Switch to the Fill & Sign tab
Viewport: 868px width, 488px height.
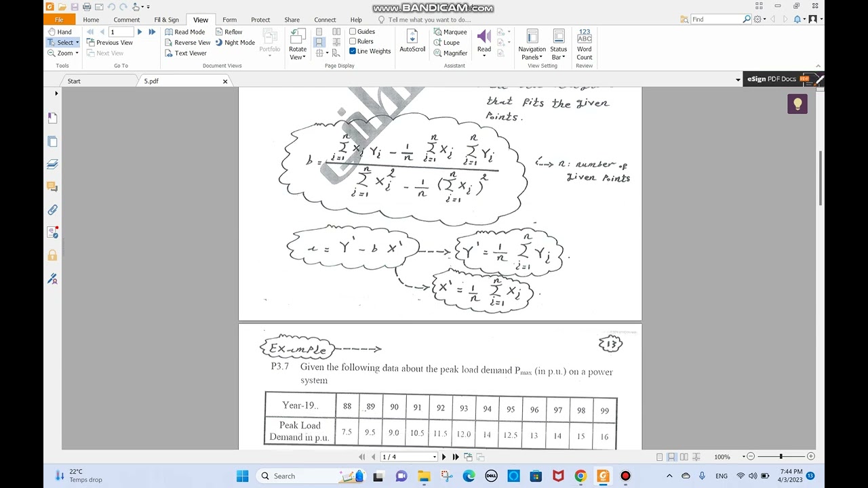click(166, 20)
